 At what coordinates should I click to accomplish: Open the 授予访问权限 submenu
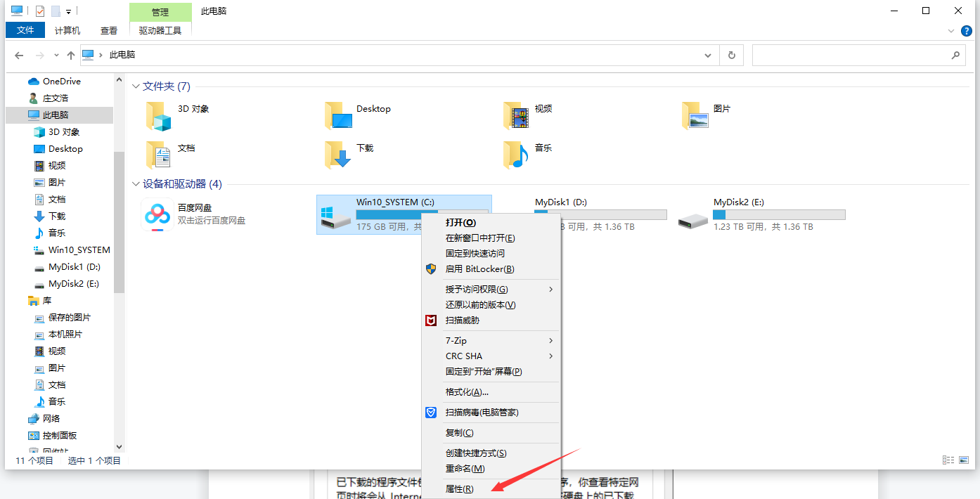coord(491,290)
